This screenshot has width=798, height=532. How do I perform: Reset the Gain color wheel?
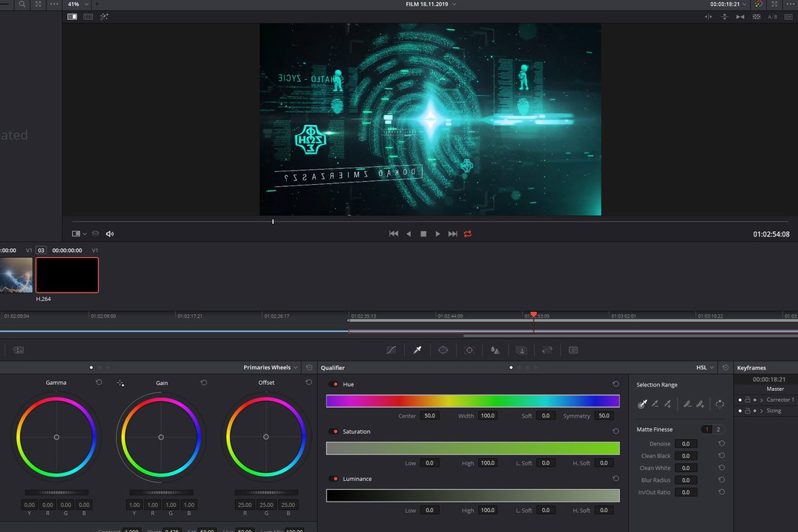(x=204, y=382)
